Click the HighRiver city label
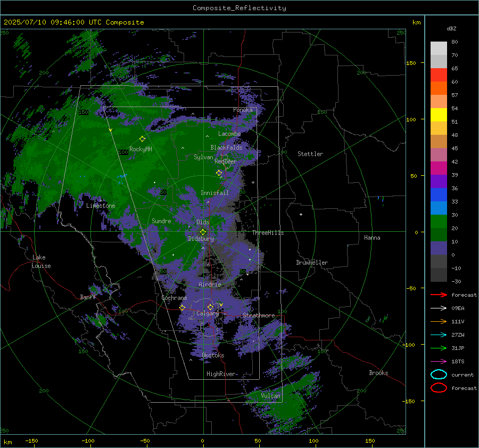 pyautogui.click(x=221, y=374)
